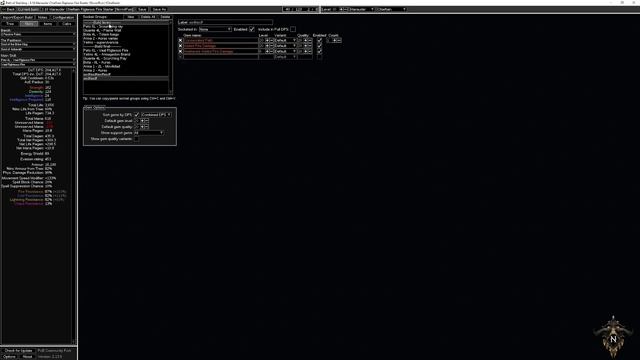Toggle Enabled for Consecrated Path gem
The height and width of the screenshot is (360, 640).
[320, 40]
